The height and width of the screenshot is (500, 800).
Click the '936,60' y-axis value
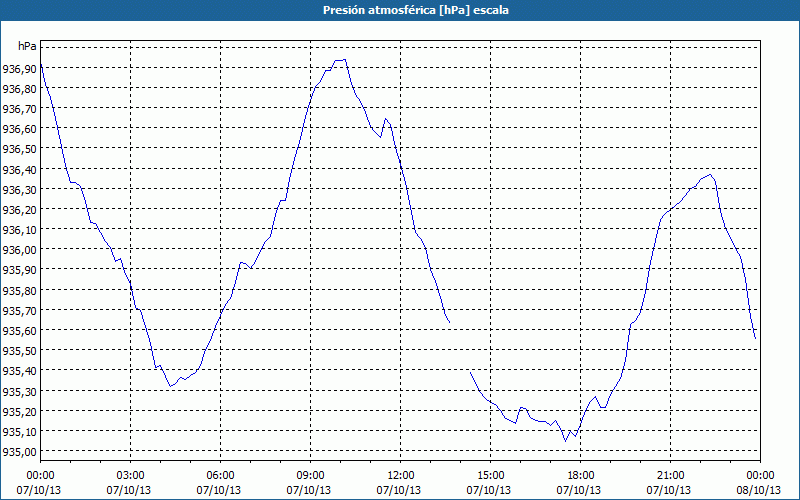pyautogui.click(x=19, y=129)
